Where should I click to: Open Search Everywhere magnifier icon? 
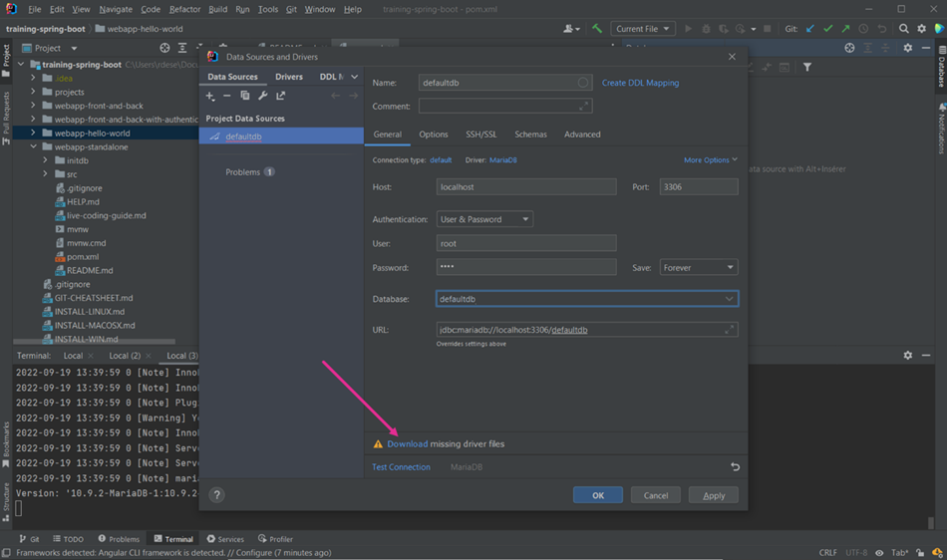coord(903,28)
